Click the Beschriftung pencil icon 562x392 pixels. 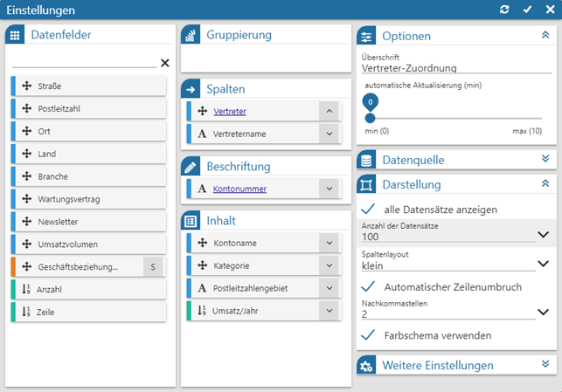(191, 167)
